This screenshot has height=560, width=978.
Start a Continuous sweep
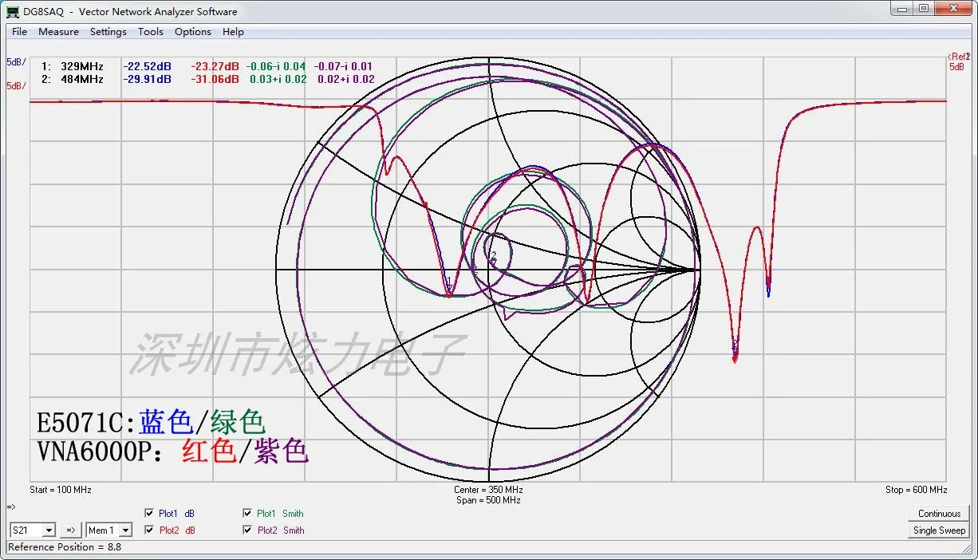(x=939, y=514)
